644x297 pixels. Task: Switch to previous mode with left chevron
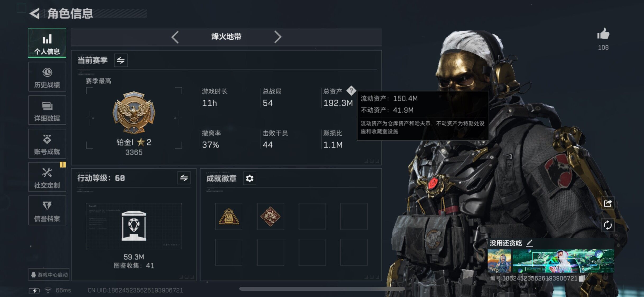[x=175, y=37]
